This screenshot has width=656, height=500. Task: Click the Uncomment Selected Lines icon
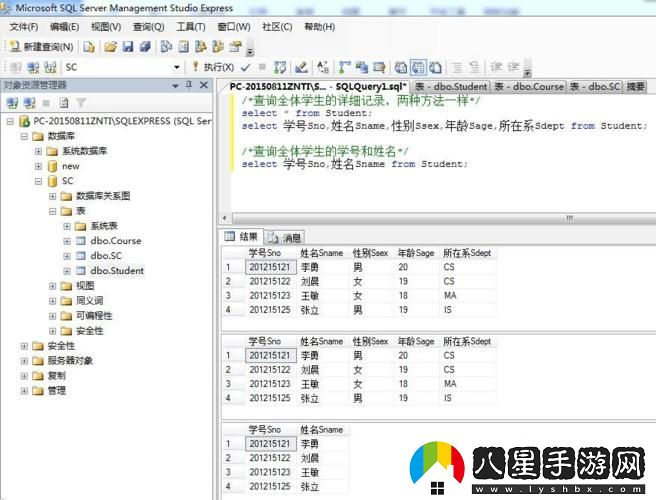coord(474,67)
